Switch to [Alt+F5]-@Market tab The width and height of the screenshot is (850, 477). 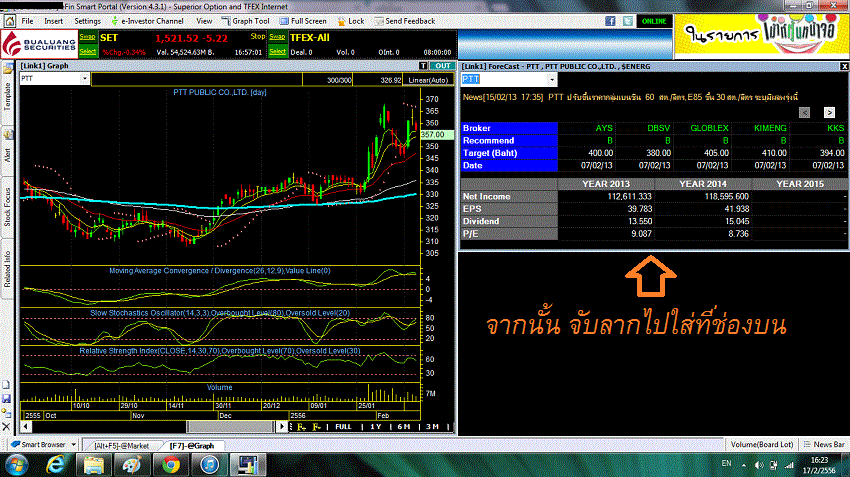121,446
